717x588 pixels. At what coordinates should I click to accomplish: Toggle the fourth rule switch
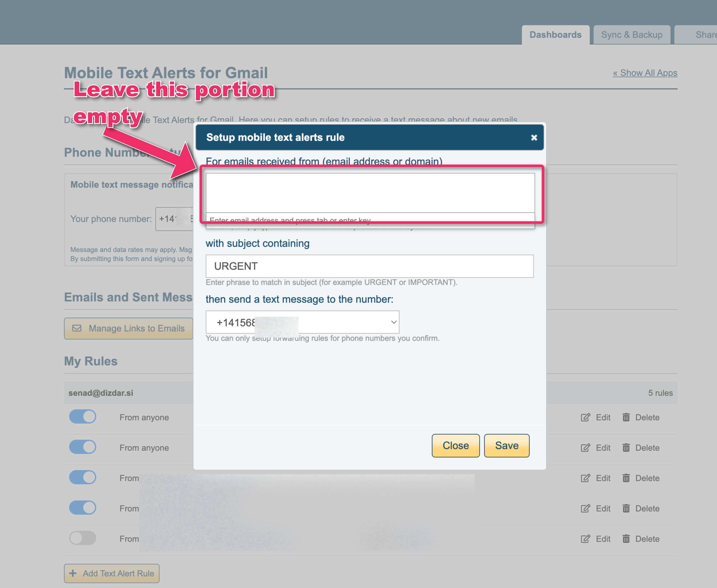click(x=83, y=508)
